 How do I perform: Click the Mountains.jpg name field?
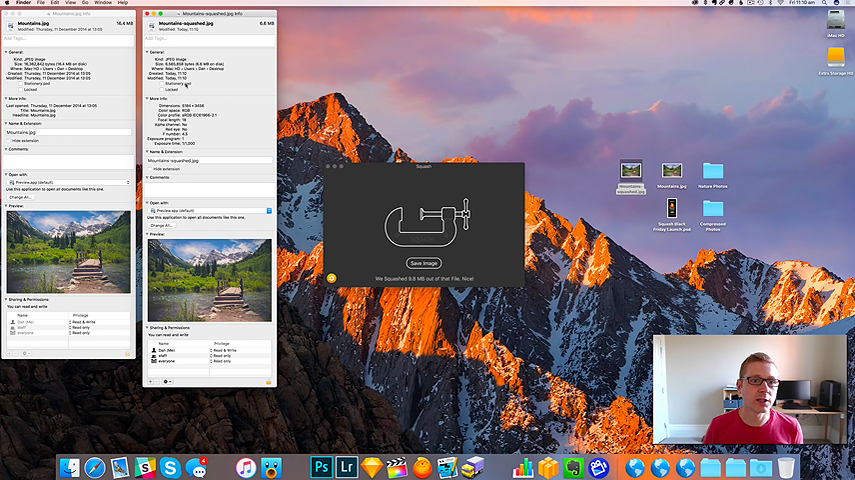point(69,132)
